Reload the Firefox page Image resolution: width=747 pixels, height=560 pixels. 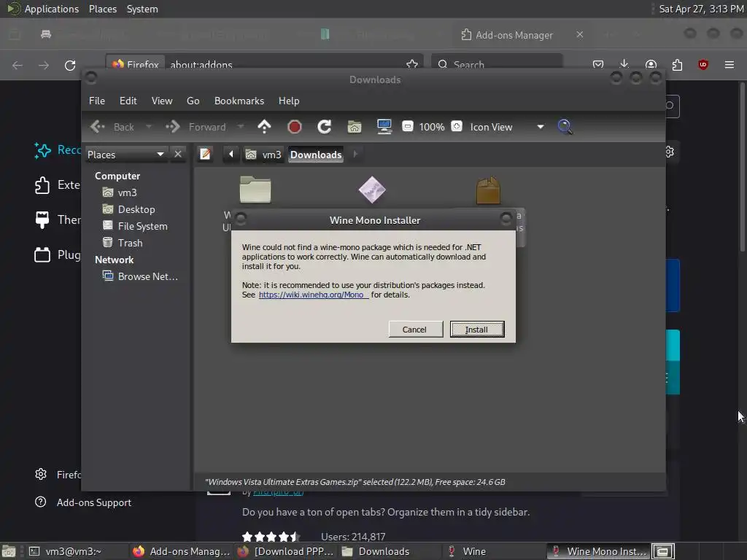click(x=70, y=65)
